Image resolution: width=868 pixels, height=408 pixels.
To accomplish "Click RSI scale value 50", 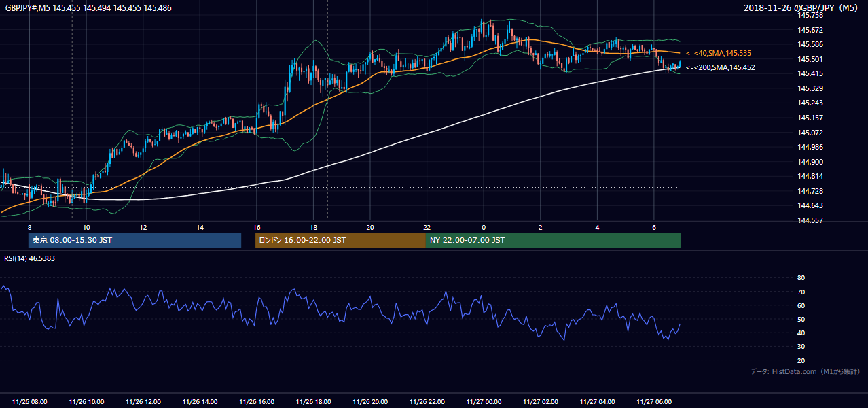I will [801, 319].
